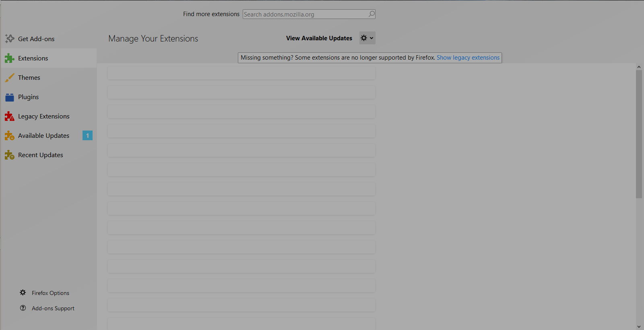Click the red Legacy Extensions warning icon

pos(10,116)
